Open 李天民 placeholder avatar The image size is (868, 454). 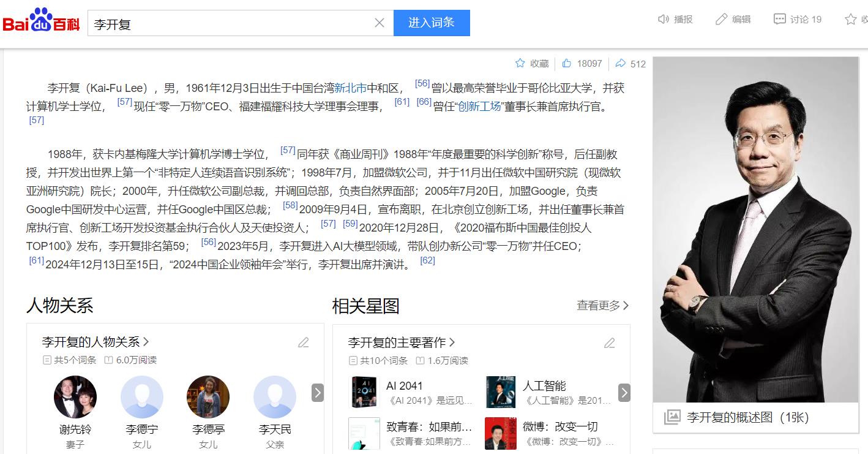coord(275,397)
